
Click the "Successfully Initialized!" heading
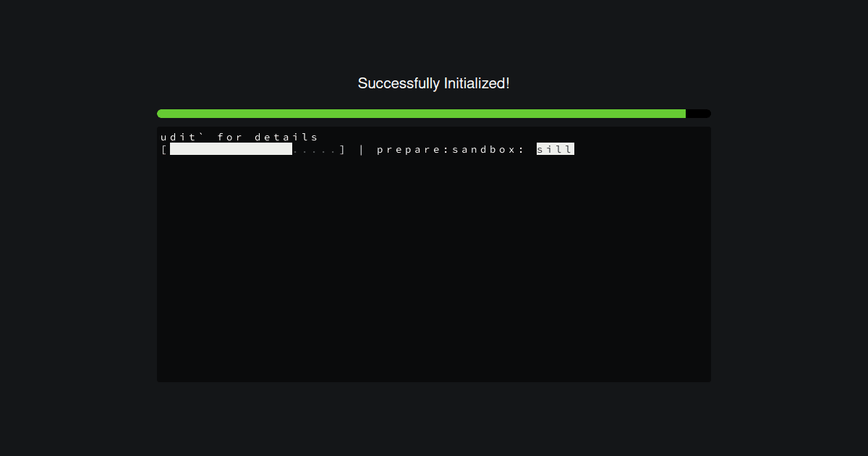tap(434, 83)
